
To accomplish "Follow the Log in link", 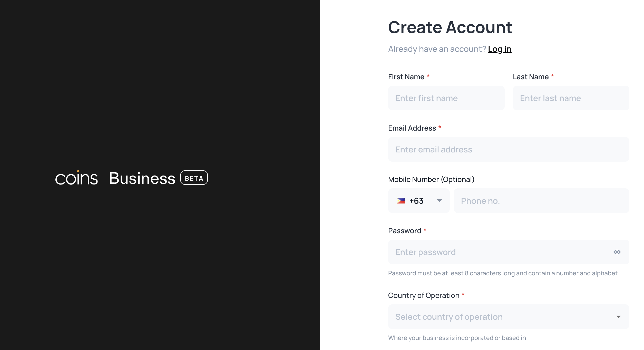I will coord(500,49).
